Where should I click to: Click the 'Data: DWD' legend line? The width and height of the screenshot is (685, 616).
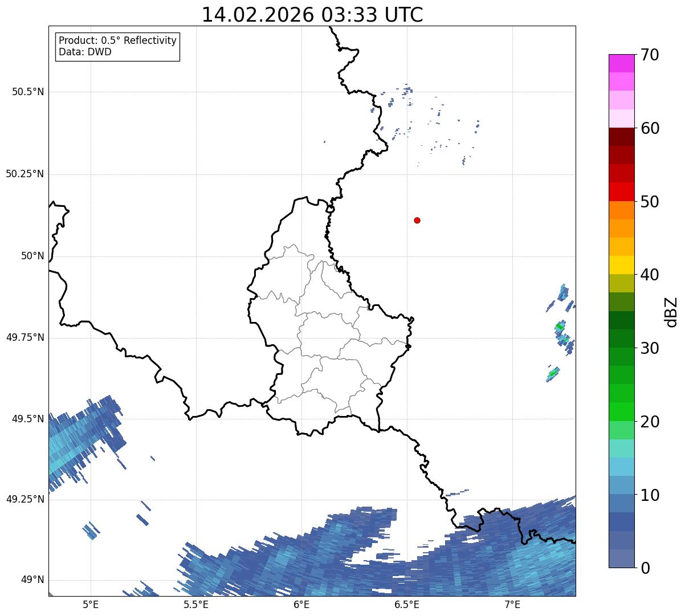click(85, 52)
